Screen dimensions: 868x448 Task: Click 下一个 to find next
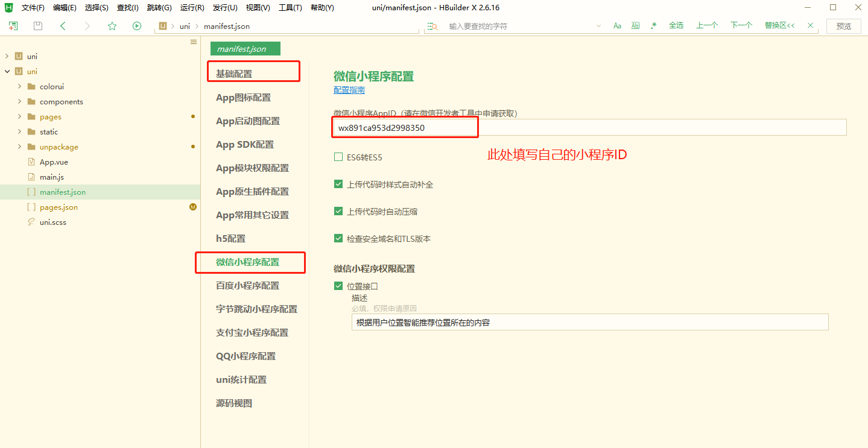[741, 25]
